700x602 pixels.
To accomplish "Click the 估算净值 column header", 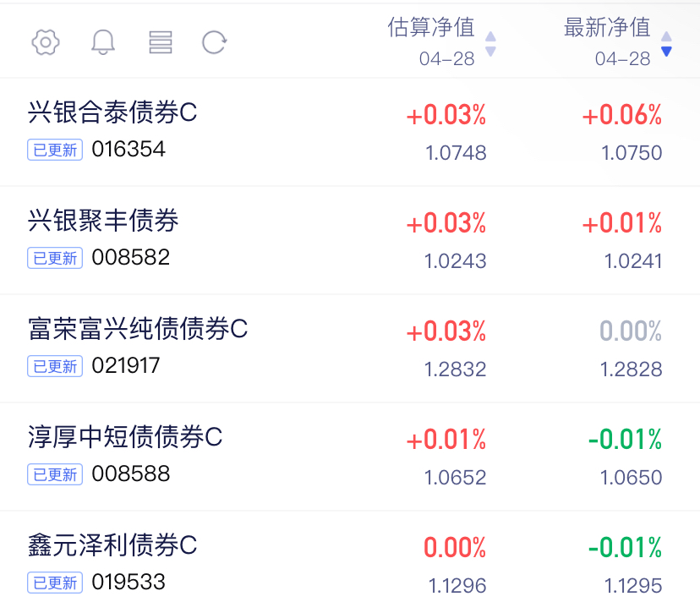I will click(x=431, y=27).
